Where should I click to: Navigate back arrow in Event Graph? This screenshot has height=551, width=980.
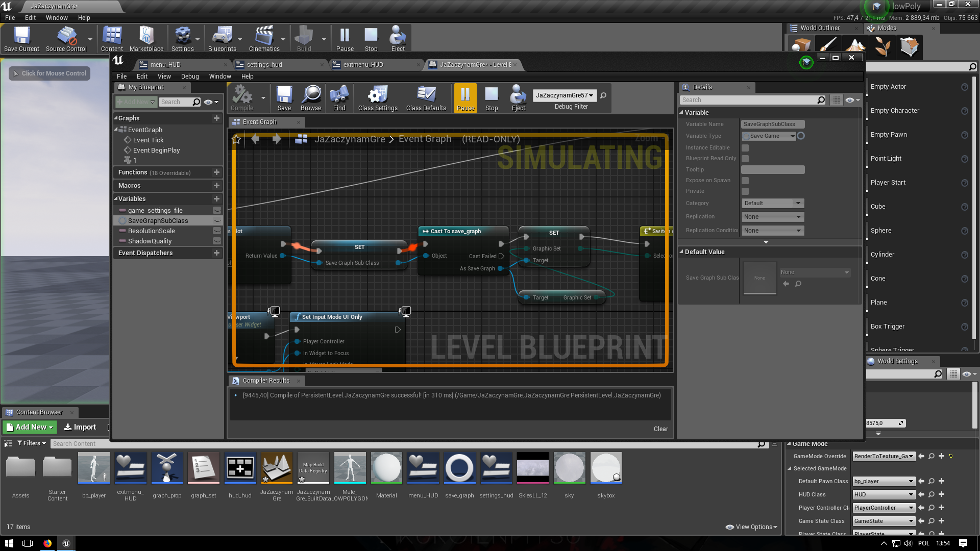point(255,139)
